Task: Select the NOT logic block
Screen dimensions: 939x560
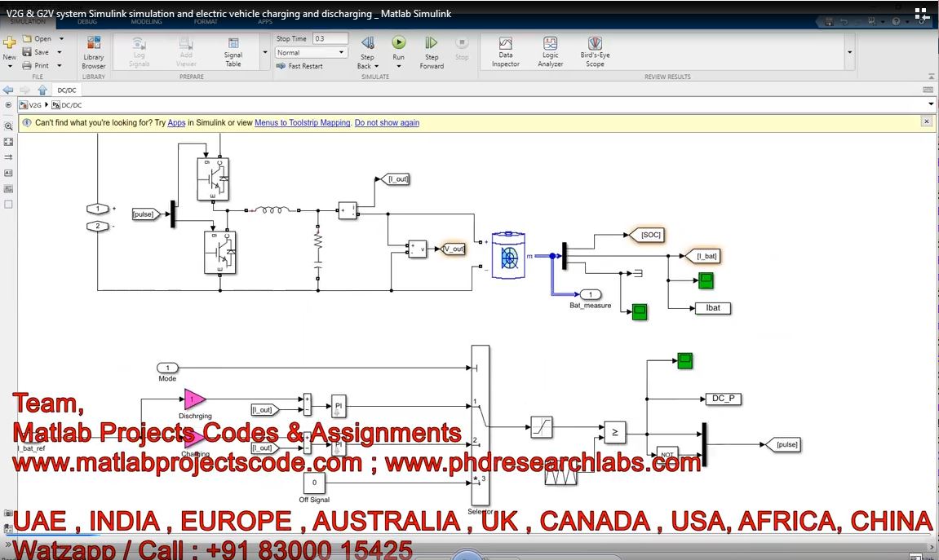Action: [667, 454]
